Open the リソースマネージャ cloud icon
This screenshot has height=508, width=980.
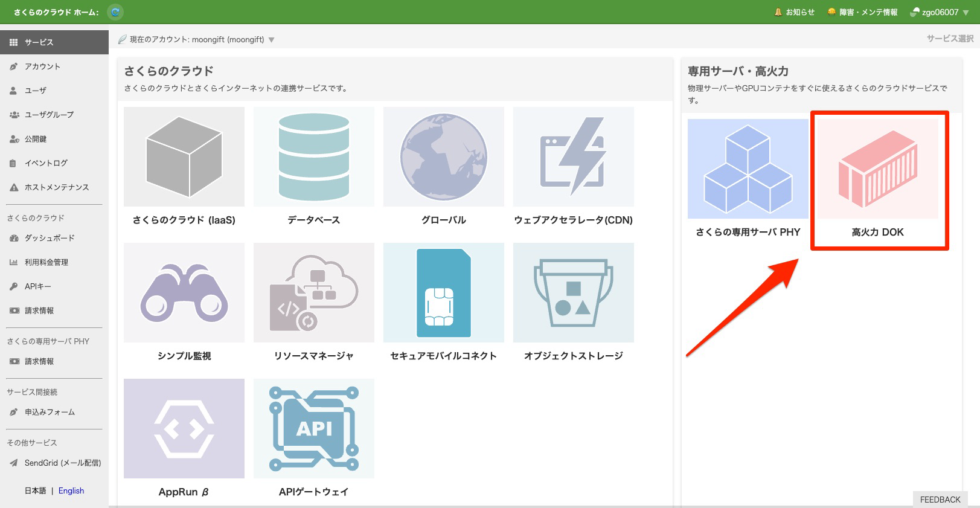click(x=314, y=293)
